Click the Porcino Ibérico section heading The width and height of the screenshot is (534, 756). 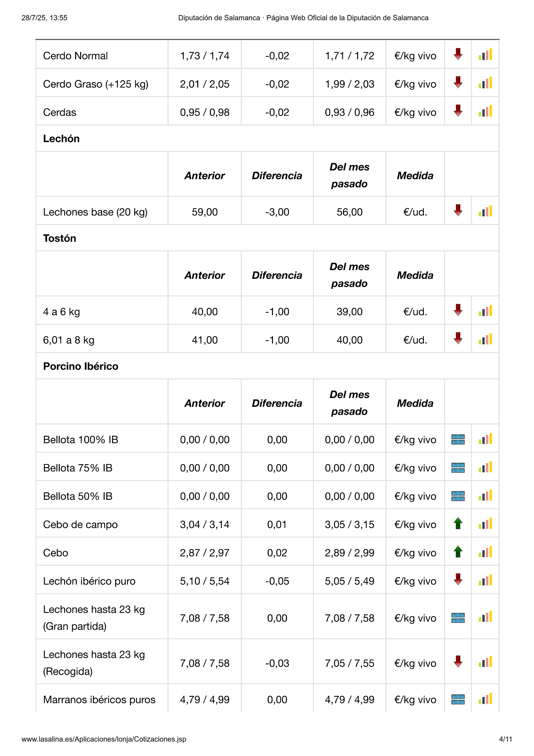click(x=80, y=366)
